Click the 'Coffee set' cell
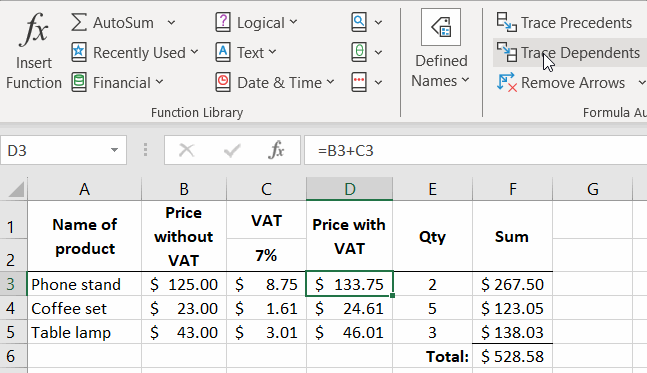 (85, 308)
